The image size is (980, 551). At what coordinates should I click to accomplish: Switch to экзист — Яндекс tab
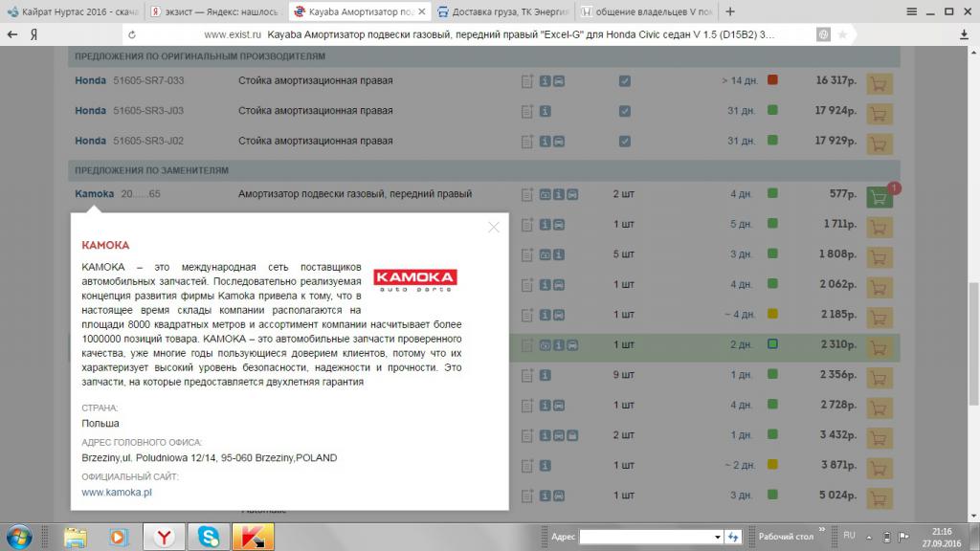point(216,11)
